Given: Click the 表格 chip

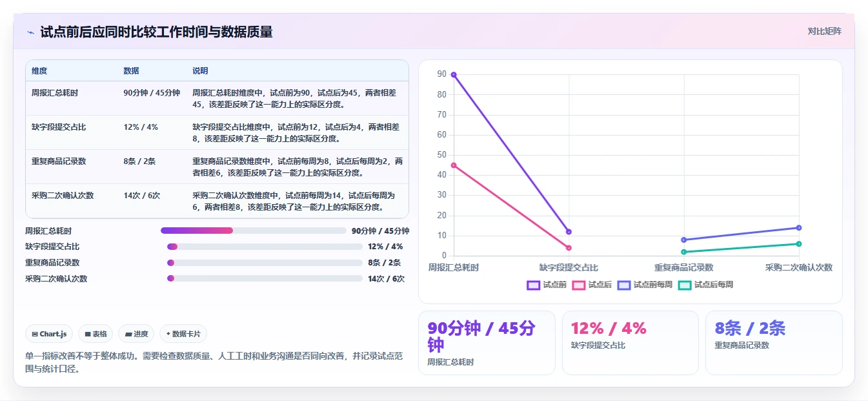Looking at the screenshot, I should click(x=96, y=334).
